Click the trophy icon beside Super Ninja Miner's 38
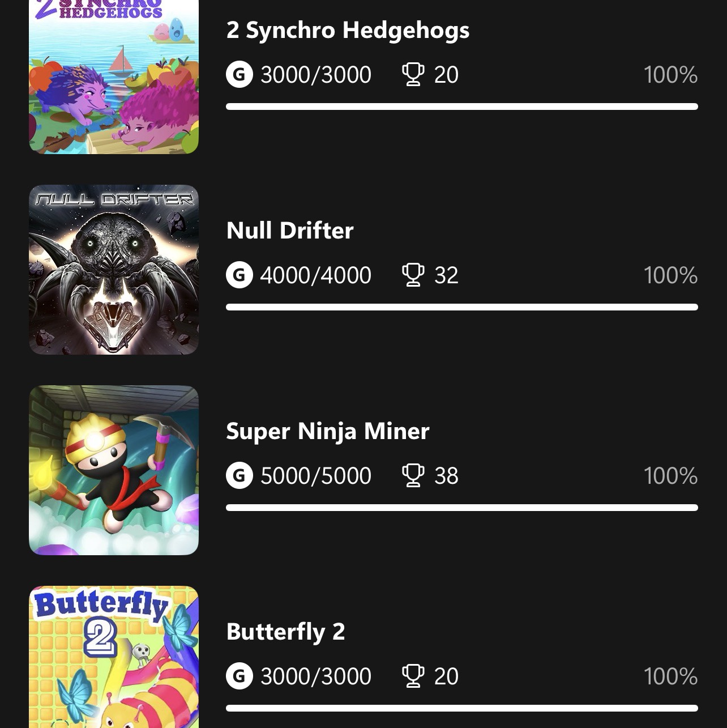 tap(413, 475)
